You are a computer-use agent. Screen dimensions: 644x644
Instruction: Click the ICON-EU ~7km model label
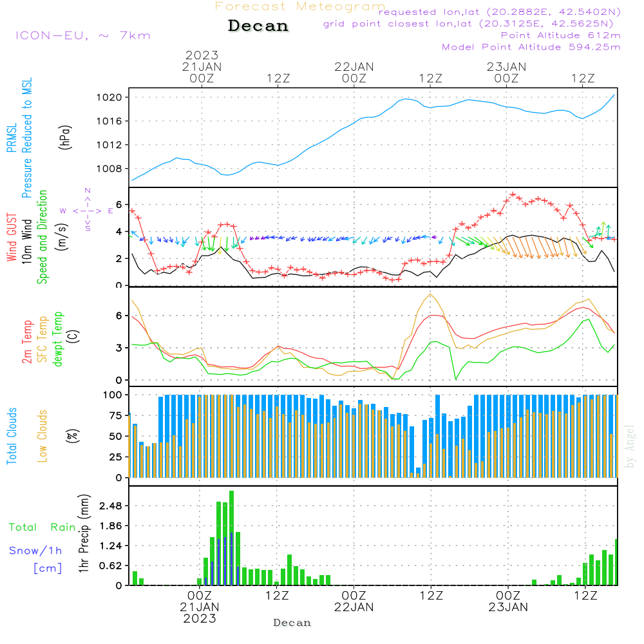(82, 35)
